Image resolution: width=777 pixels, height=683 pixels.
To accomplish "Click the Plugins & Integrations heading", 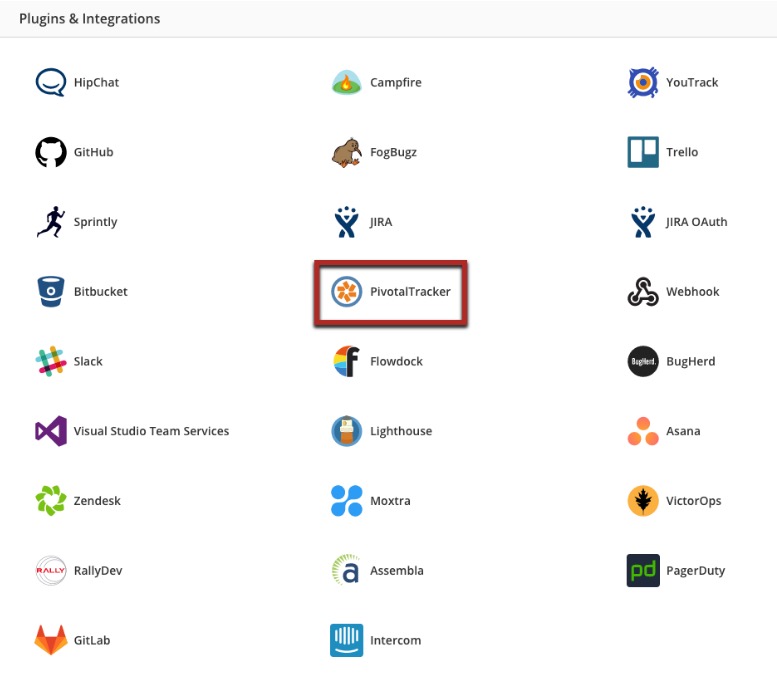I will pos(90,19).
